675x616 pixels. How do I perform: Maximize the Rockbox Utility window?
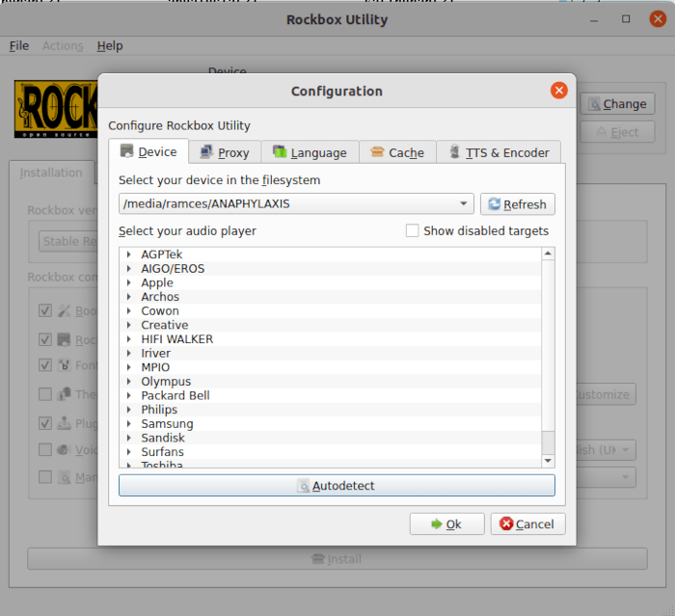tap(626, 19)
